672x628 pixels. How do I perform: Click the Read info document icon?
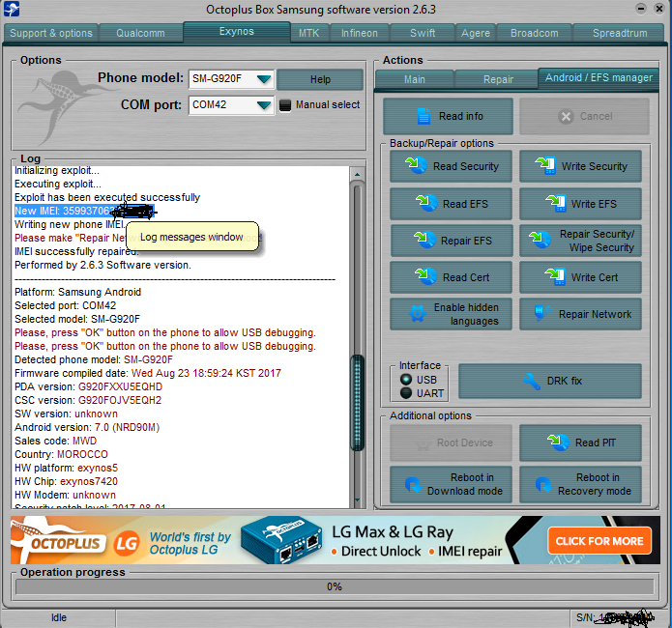pos(424,116)
